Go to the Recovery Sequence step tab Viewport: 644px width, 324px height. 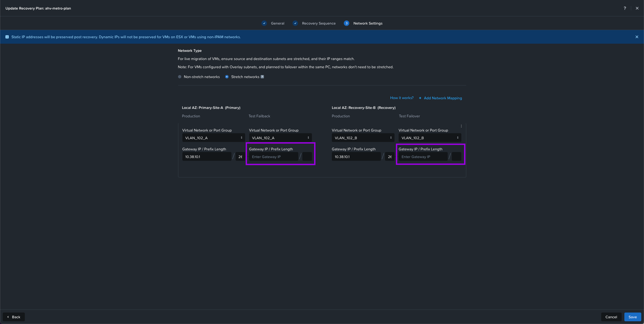point(319,23)
